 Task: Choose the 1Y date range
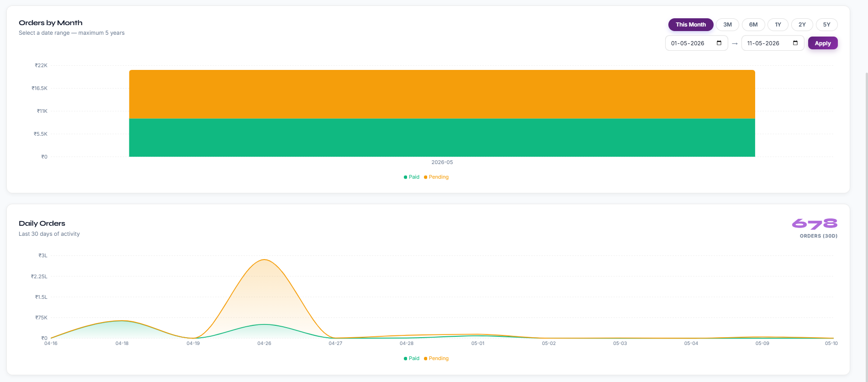pyautogui.click(x=778, y=25)
